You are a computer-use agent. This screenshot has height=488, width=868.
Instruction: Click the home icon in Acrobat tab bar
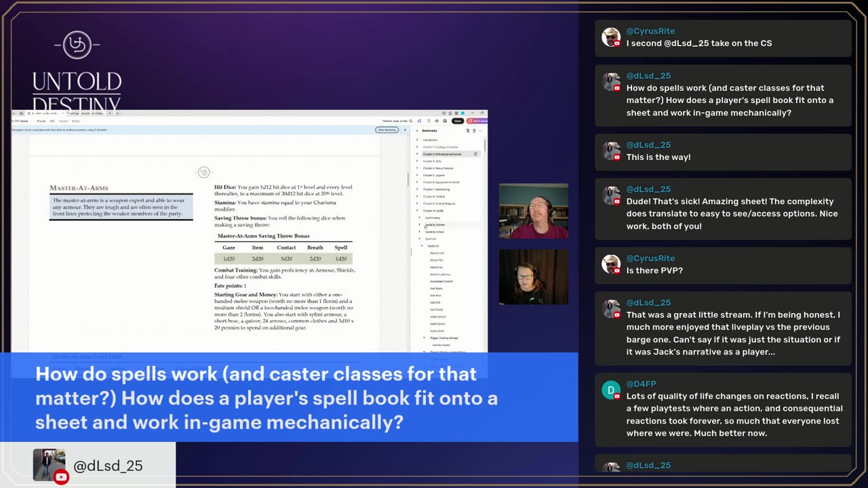click(21, 113)
